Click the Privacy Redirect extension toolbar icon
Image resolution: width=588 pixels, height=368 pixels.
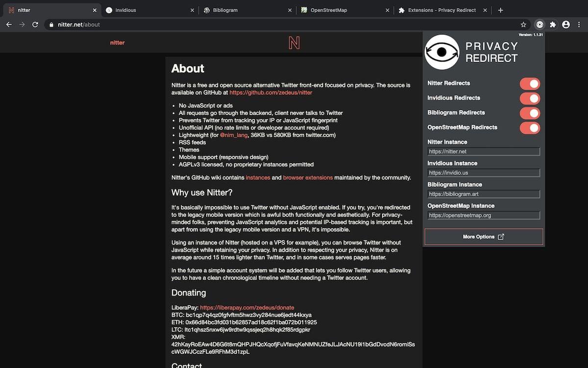pyautogui.click(x=539, y=25)
